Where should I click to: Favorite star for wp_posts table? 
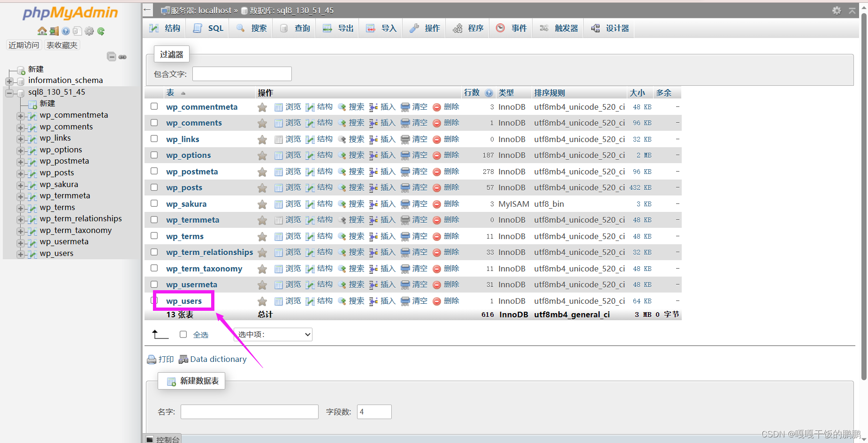(x=262, y=188)
